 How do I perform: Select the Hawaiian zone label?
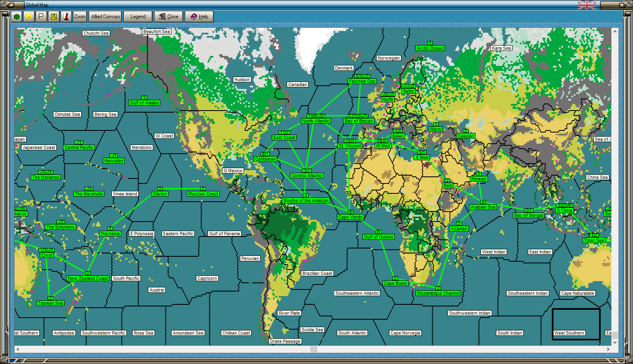tap(114, 161)
